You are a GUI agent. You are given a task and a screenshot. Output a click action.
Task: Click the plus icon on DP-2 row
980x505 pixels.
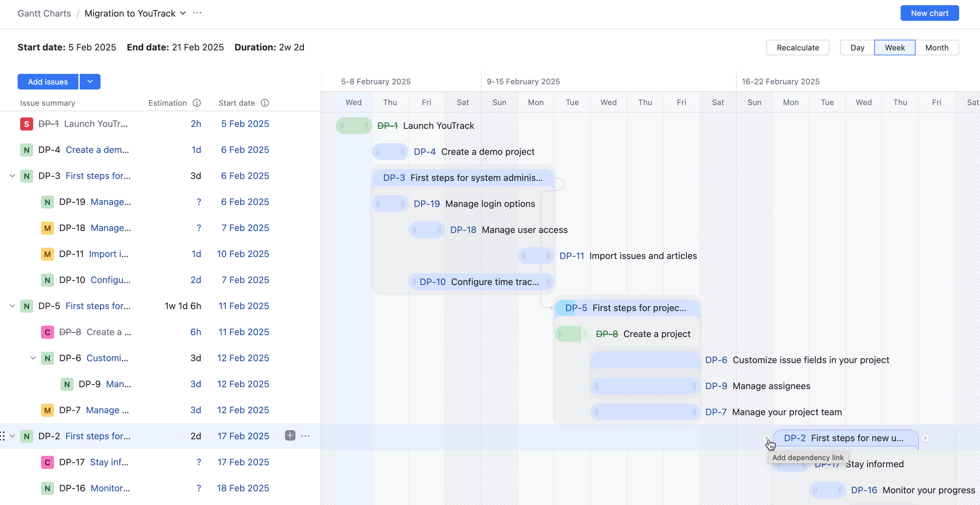pyautogui.click(x=290, y=436)
